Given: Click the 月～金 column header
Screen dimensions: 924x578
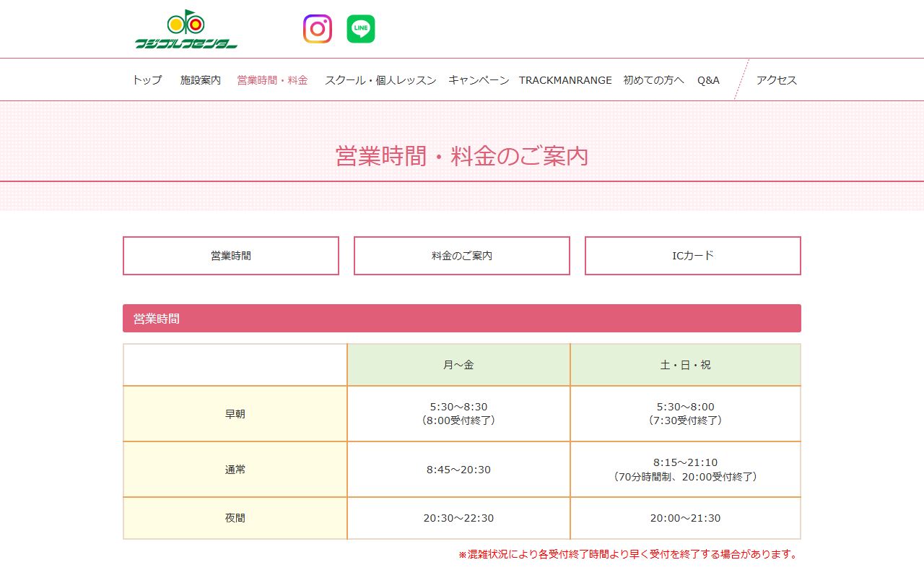Looking at the screenshot, I should coord(458,365).
